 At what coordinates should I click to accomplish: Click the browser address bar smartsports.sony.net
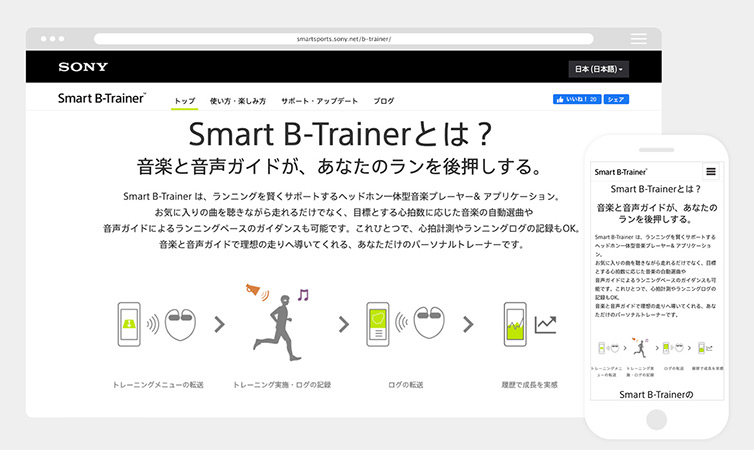point(343,39)
